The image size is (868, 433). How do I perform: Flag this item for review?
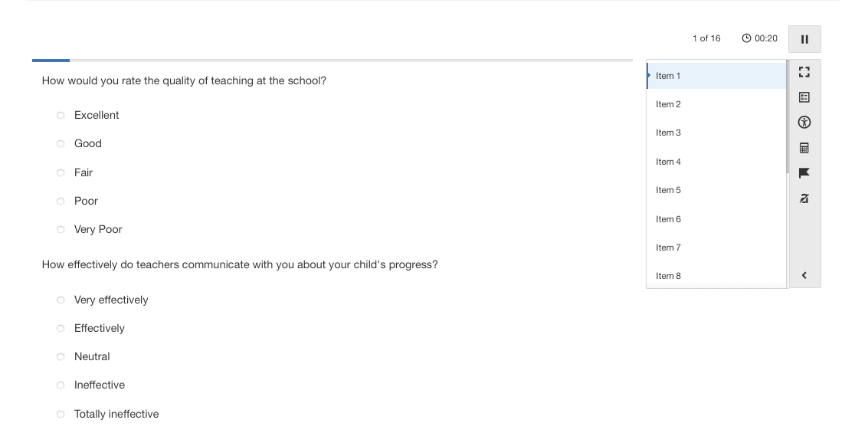tap(804, 173)
